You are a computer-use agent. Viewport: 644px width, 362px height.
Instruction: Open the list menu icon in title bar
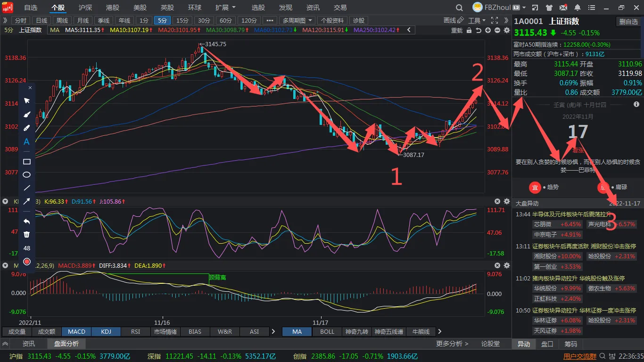592,8
